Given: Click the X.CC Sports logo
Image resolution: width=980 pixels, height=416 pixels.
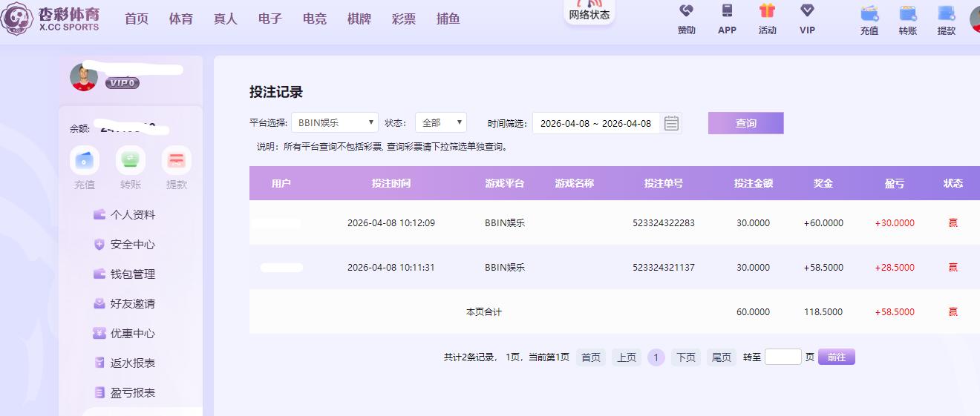Looking at the screenshot, I should tap(50, 19).
